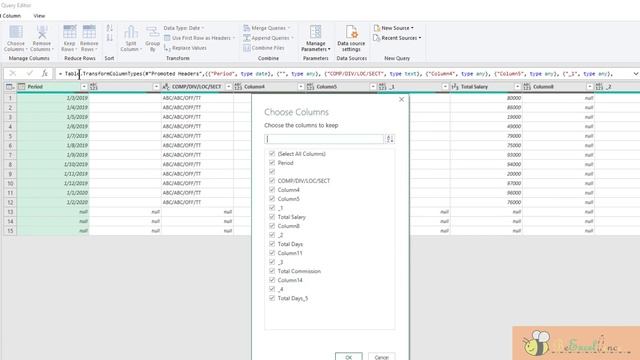Image resolution: width=640 pixels, height=360 pixels.
Task: Open Append Queries in the Combine group
Action: click(x=268, y=38)
